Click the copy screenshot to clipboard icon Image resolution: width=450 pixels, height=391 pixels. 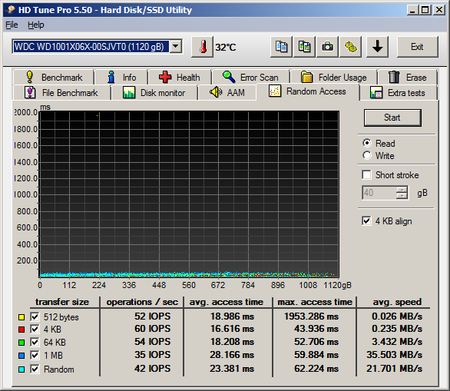click(304, 47)
